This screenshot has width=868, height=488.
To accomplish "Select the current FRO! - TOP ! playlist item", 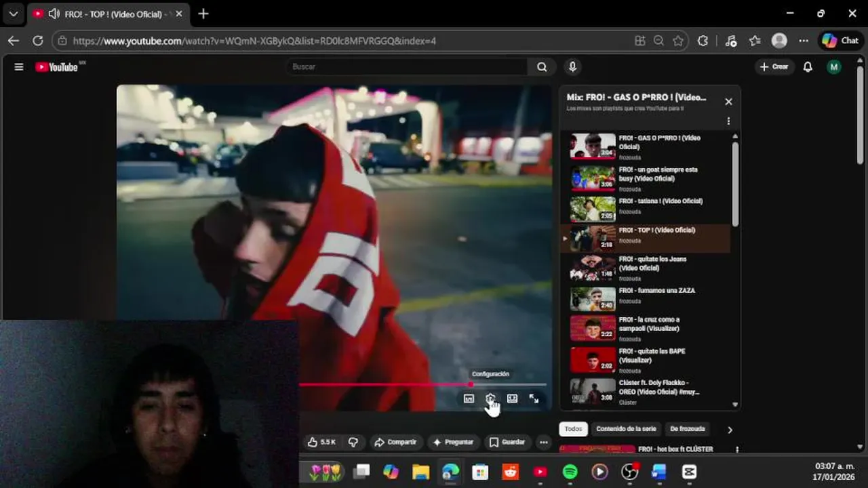I will [x=645, y=238].
